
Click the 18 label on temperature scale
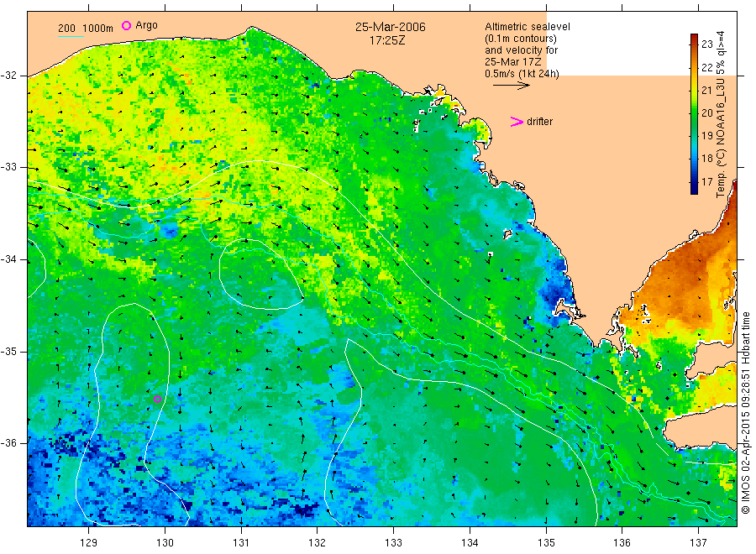click(x=706, y=159)
